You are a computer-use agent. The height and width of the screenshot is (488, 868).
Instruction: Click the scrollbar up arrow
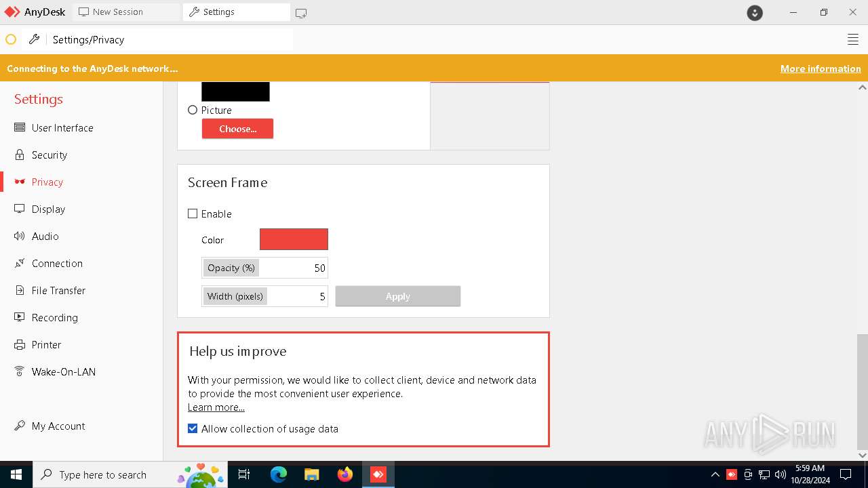click(862, 87)
